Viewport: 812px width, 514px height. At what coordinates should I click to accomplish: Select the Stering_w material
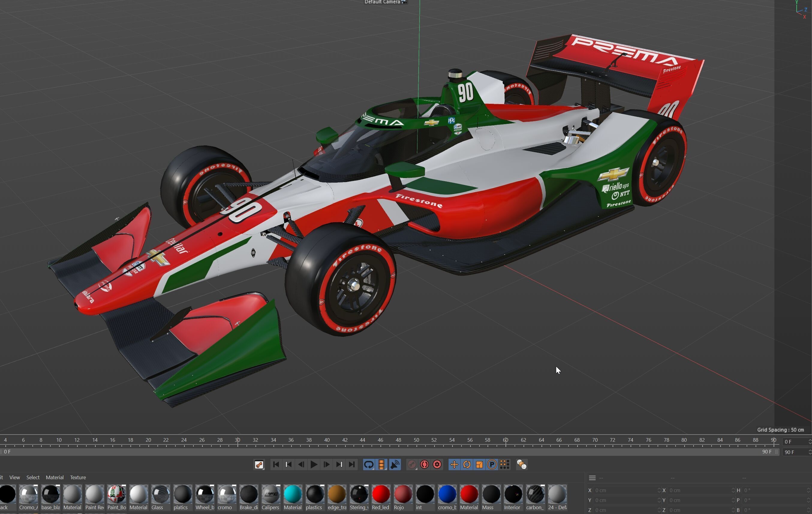[x=359, y=494]
